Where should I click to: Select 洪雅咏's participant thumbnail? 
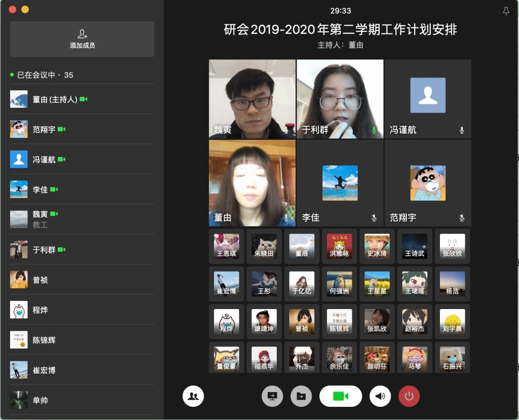coord(339,246)
